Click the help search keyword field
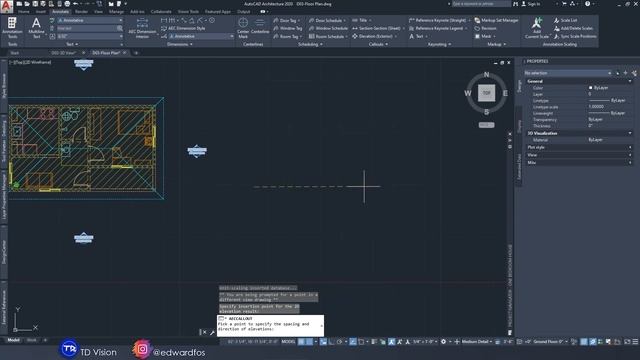The image size is (640, 360). tap(481, 4)
